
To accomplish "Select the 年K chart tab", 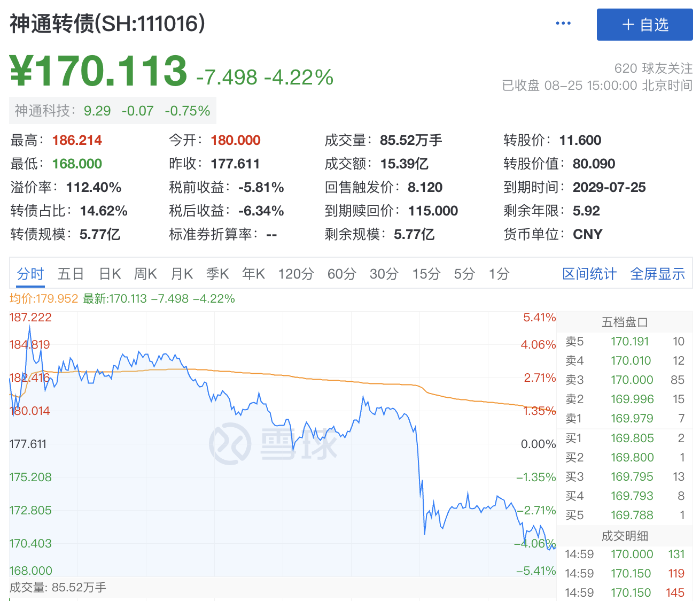I will click(x=253, y=274).
